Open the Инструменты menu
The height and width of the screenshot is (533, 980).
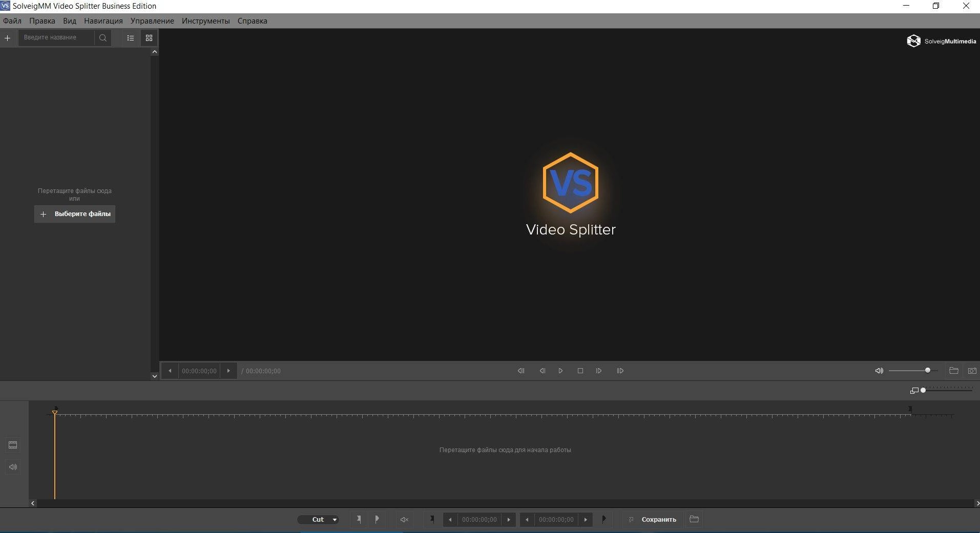(x=205, y=21)
